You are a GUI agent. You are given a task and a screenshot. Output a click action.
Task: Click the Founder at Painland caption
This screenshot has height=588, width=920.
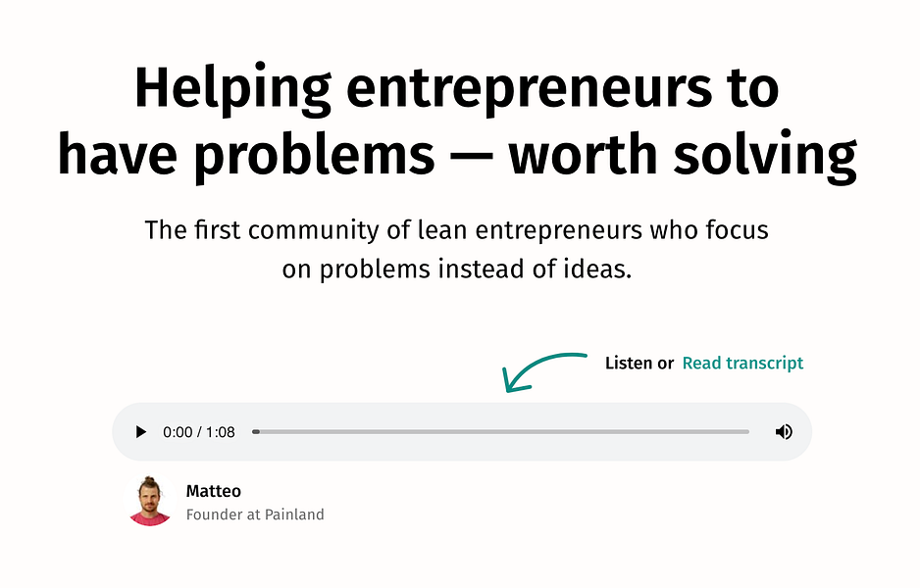pos(254,514)
